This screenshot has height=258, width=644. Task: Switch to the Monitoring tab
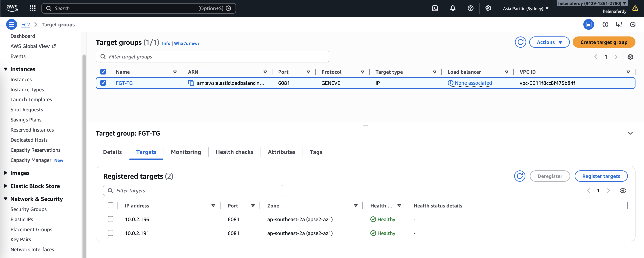186,152
